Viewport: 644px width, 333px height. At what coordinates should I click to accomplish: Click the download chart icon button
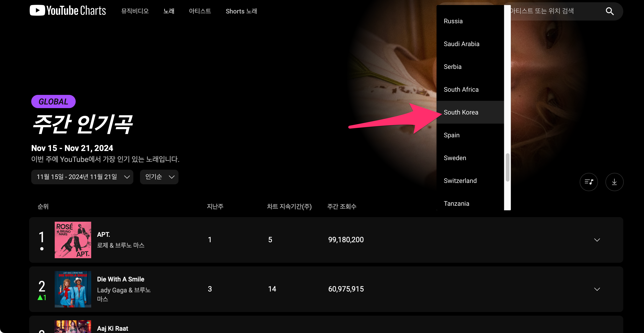pyautogui.click(x=614, y=182)
